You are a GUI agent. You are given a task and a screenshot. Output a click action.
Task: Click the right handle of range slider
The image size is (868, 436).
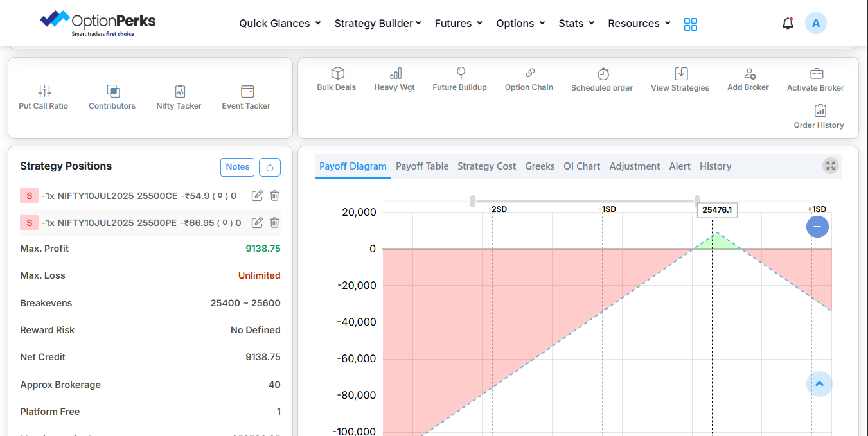[697, 201]
